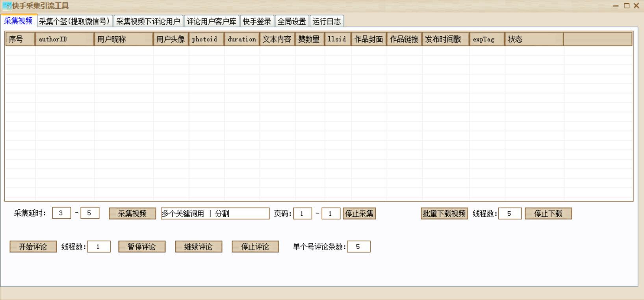Switch to 全局设置 tab

[x=292, y=21]
